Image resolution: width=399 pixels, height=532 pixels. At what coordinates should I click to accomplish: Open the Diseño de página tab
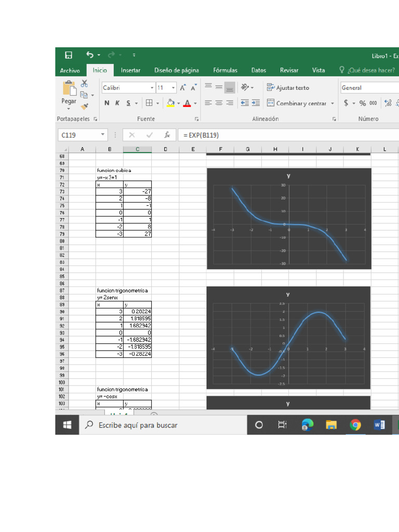tap(177, 70)
